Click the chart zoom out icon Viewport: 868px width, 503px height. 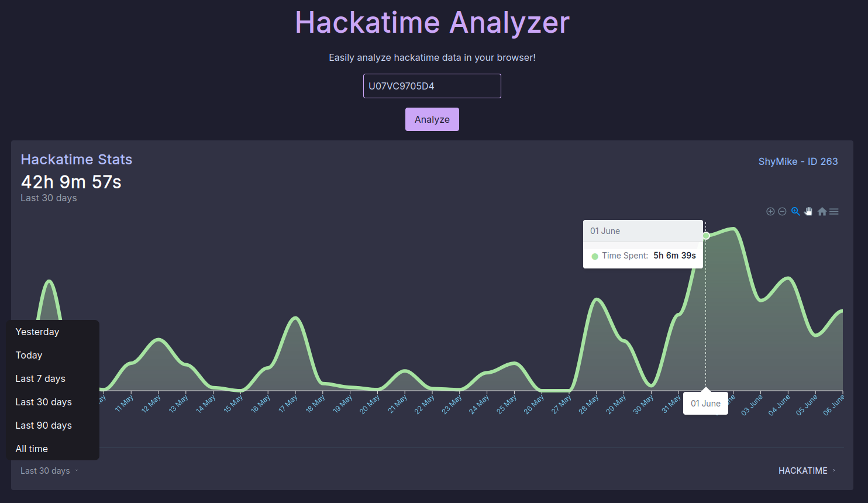[x=782, y=212]
